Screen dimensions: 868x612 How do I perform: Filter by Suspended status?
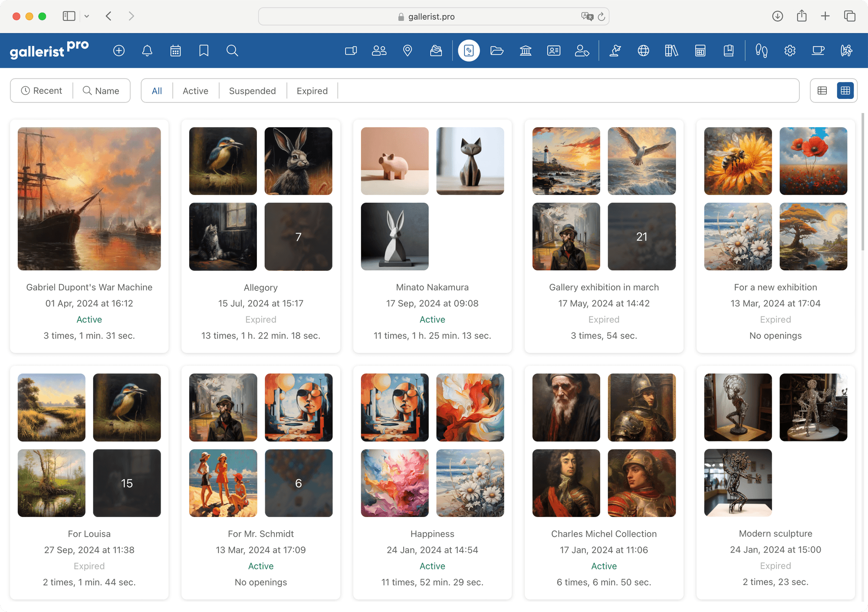(253, 91)
